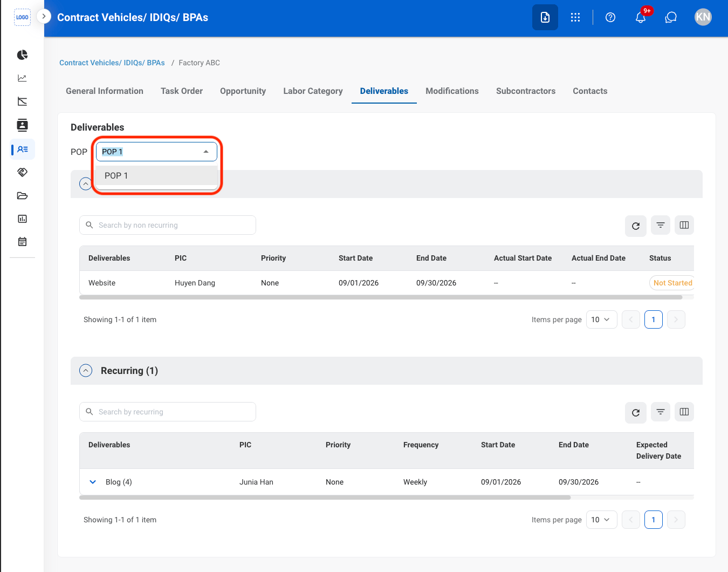Screen dimensions: 728x572
Task: Focus the Search by recurring field
Action: (168, 412)
